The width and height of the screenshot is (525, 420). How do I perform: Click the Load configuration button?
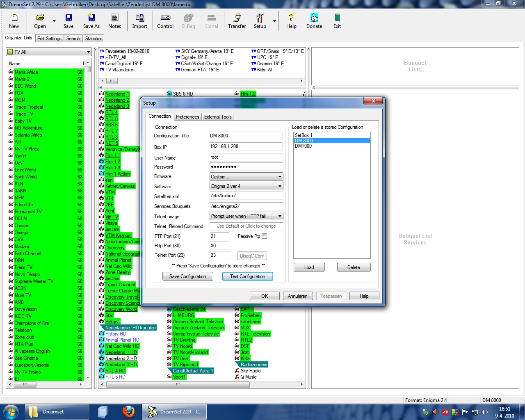[309, 267]
